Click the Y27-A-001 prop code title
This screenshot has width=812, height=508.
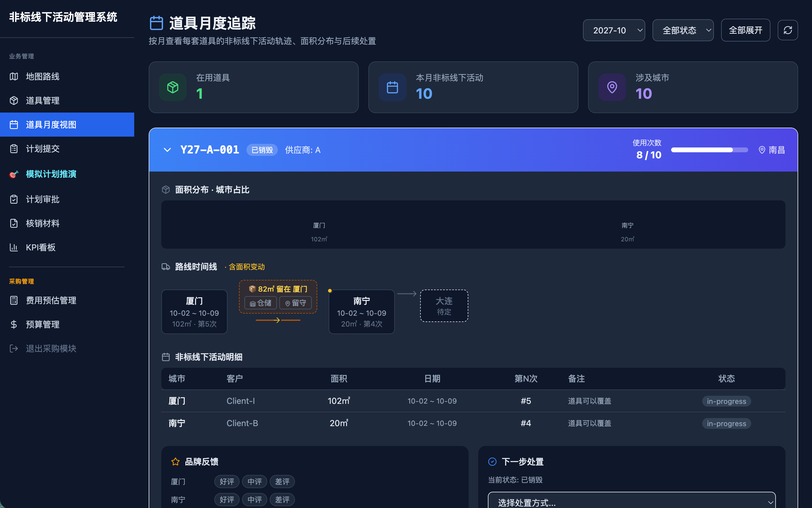(x=210, y=150)
